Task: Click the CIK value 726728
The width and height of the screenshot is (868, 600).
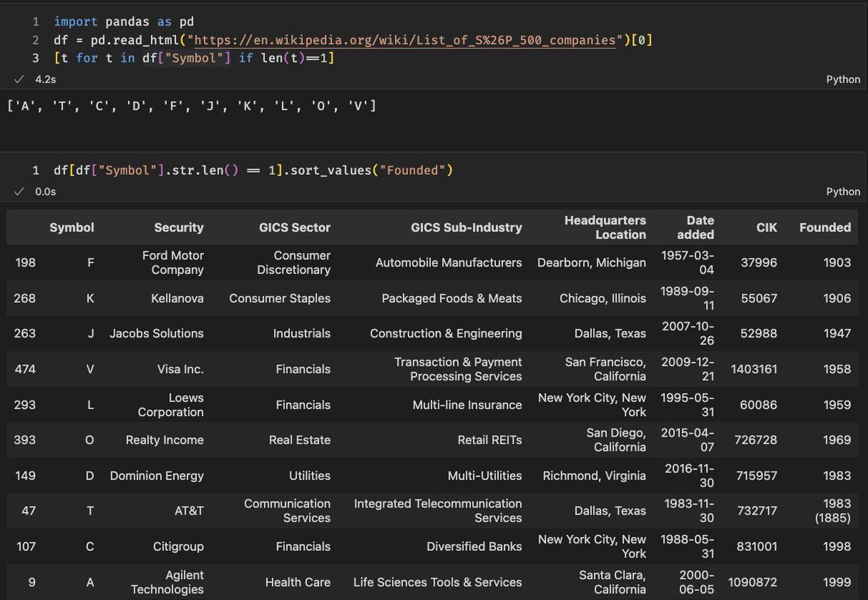Action: click(x=756, y=440)
